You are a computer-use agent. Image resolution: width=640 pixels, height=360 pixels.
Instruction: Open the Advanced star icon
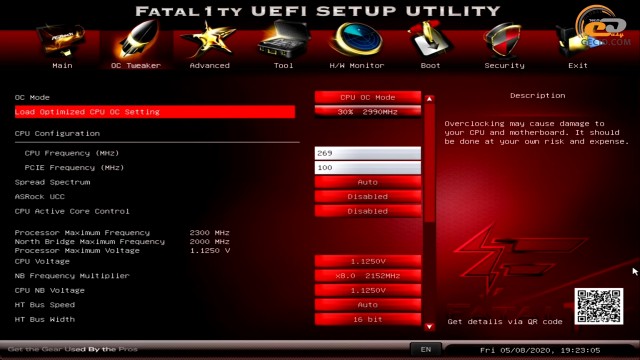pos(209,41)
